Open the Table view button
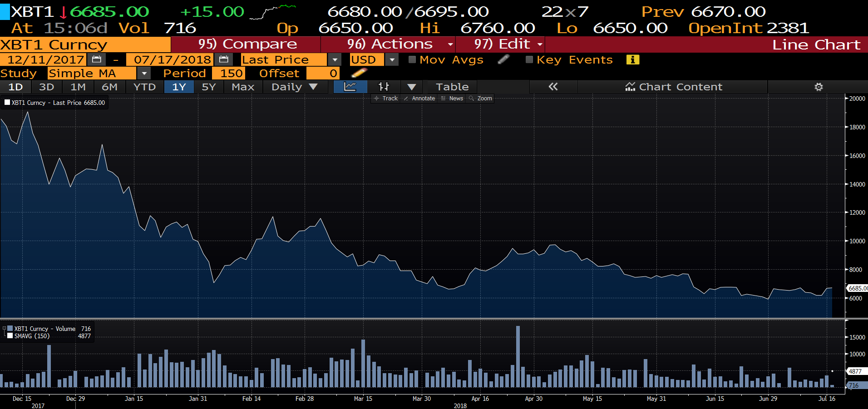The image size is (868, 409). [452, 87]
